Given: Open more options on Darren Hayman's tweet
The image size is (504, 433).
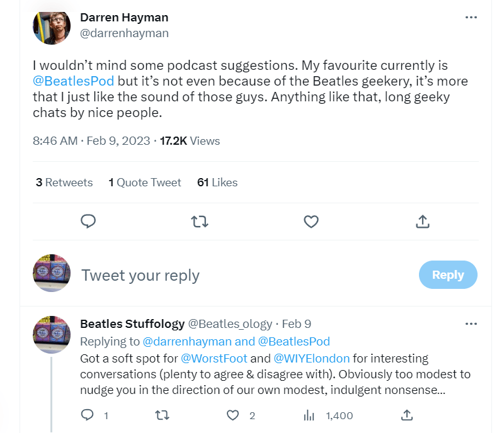Looking at the screenshot, I should (x=471, y=18).
